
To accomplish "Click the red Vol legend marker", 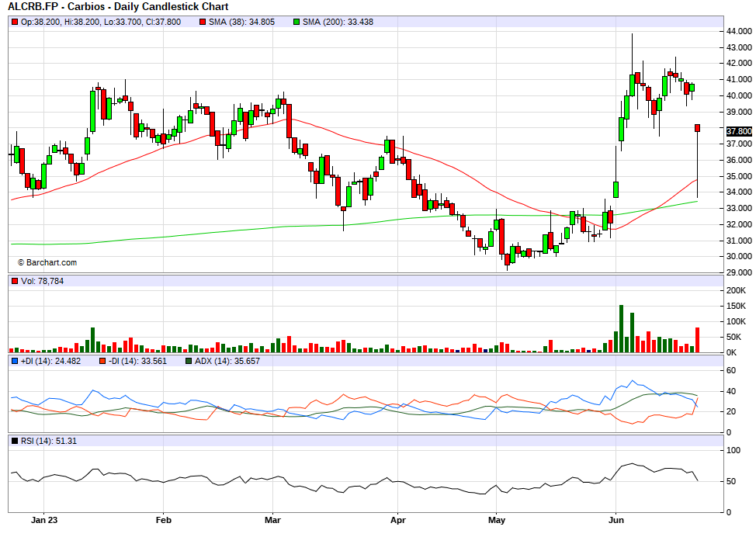I will 15,281.
